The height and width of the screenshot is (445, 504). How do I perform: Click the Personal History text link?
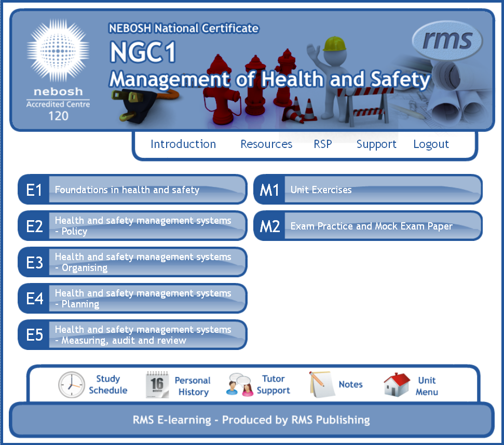(x=193, y=386)
